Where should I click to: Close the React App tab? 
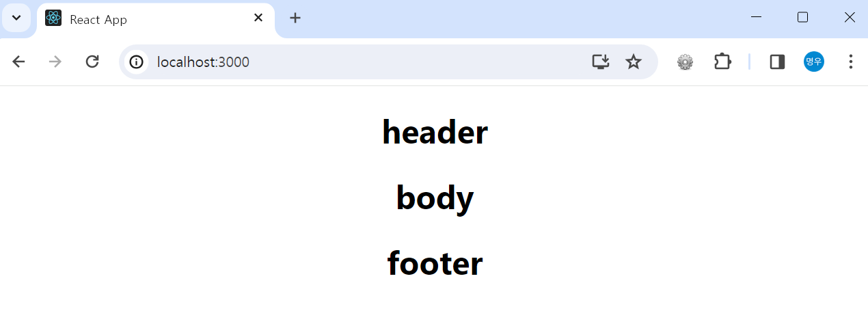click(x=258, y=18)
